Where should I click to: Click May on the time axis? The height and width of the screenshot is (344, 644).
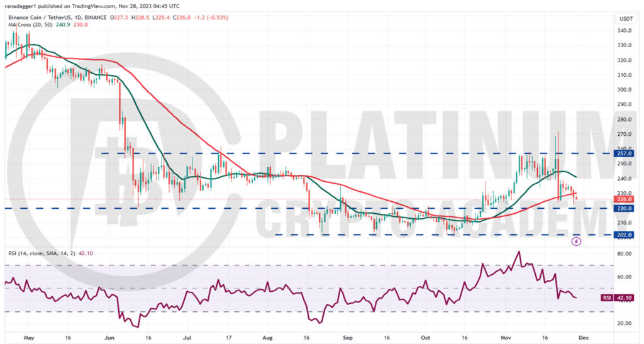[28, 338]
